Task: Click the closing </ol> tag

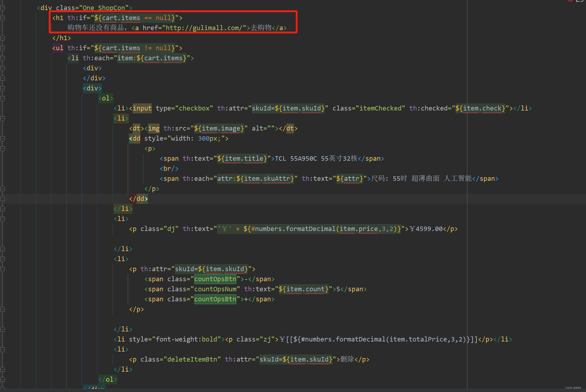Action: [x=108, y=380]
